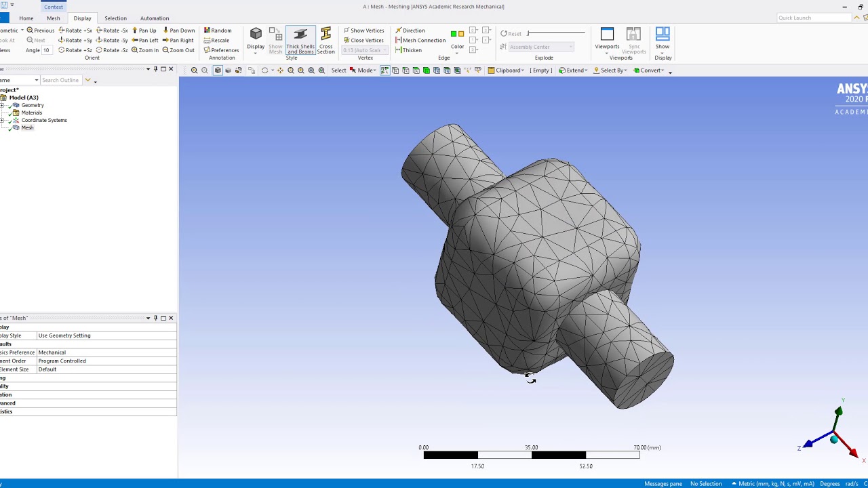The image size is (868, 488).
Task: Select Materials in the outline tree
Action: [32, 113]
